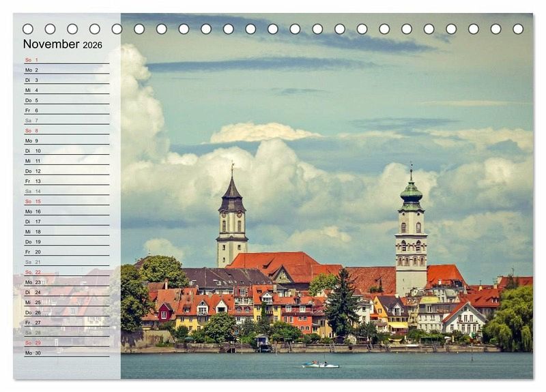Select the row Sa 28
546x392 pixels.
[66, 333]
